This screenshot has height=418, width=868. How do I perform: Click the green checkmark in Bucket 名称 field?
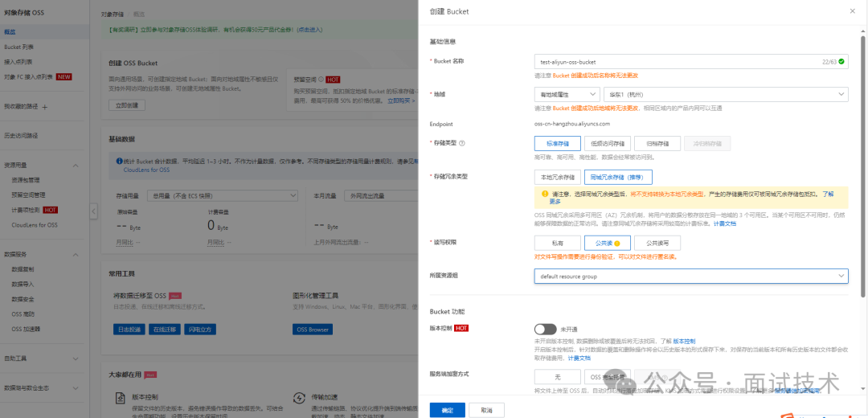tap(841, 61)
